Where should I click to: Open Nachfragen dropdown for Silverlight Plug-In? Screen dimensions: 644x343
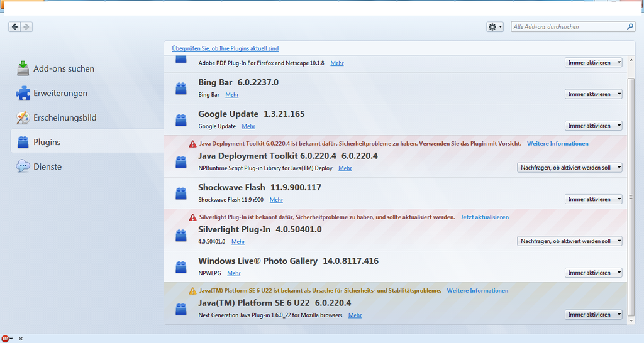570,241
